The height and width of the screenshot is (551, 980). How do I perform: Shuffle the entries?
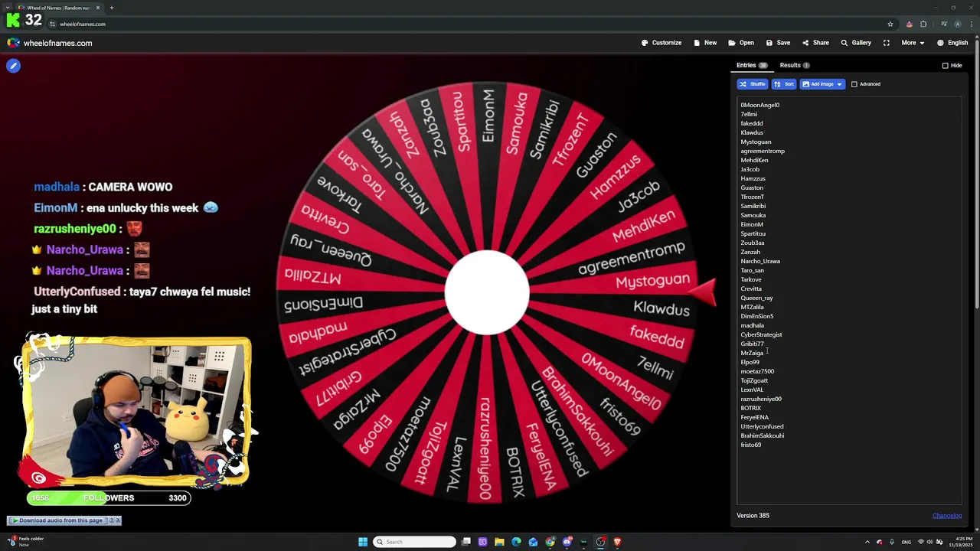(752, 84)
